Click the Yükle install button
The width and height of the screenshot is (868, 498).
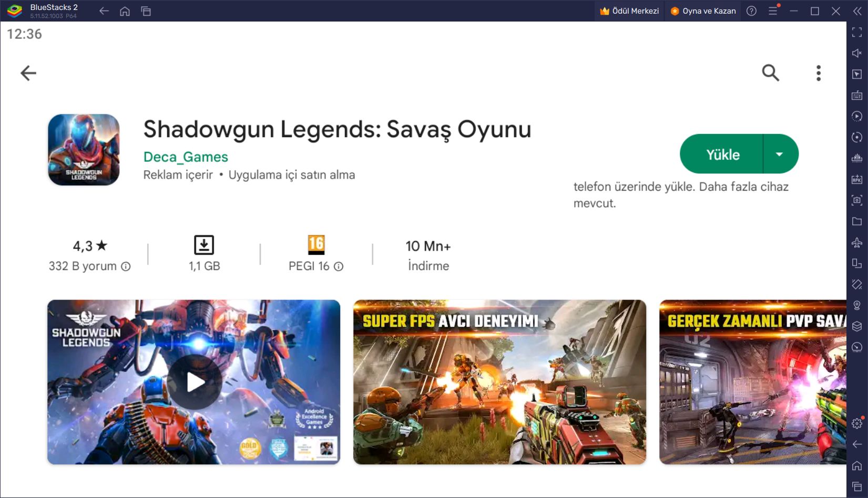(x=722, y=154)
